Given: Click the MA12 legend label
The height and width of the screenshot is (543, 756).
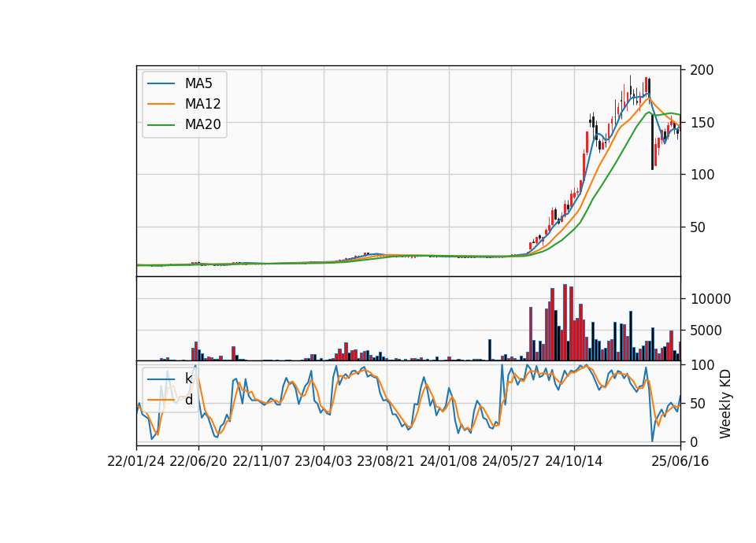Looking at the screenshot, I should tap(202, 104).
